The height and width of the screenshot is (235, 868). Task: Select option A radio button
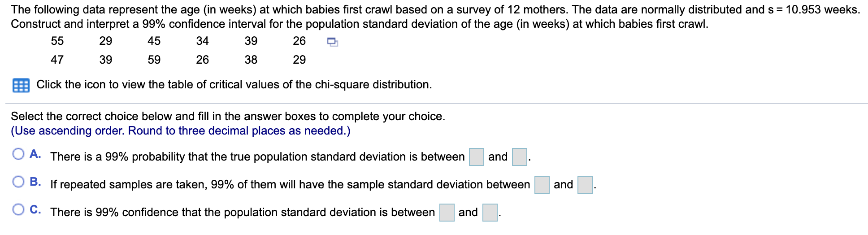point(18,154)
